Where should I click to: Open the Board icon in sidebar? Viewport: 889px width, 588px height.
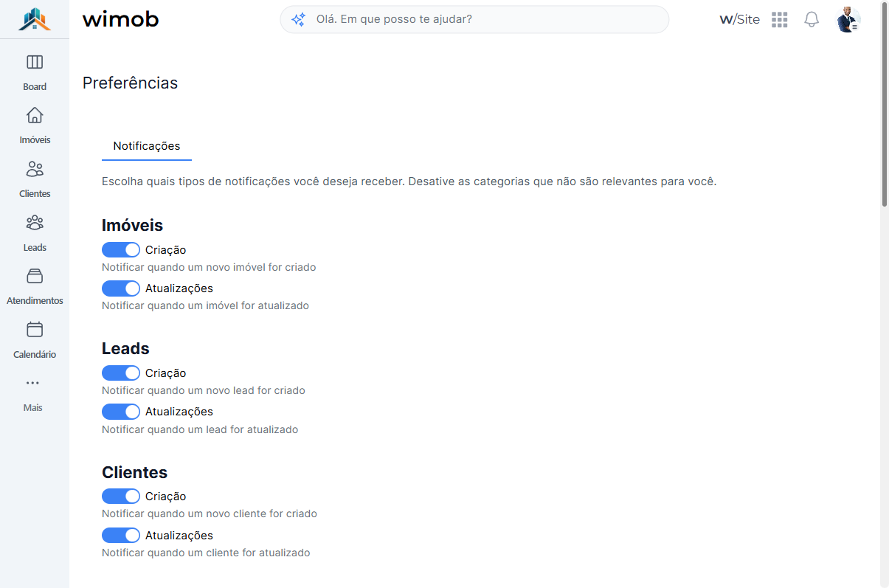pyautogui.click(x=35, y=62)
